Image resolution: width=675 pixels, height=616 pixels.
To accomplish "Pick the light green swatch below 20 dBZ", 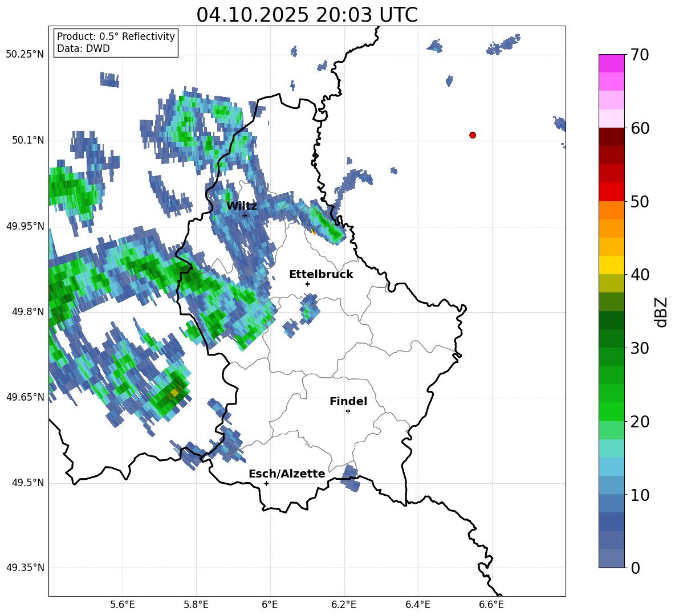I will 611,430.
